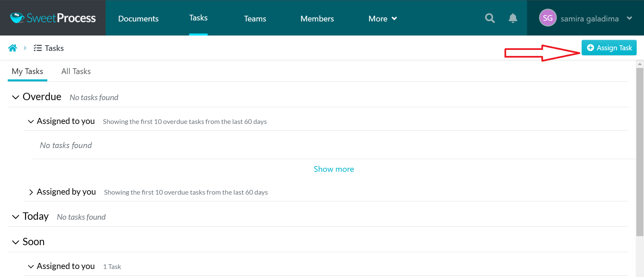Open the samira galadima account dropdown arrow
This screenshot has height=277, width=644.
[630, 18]
